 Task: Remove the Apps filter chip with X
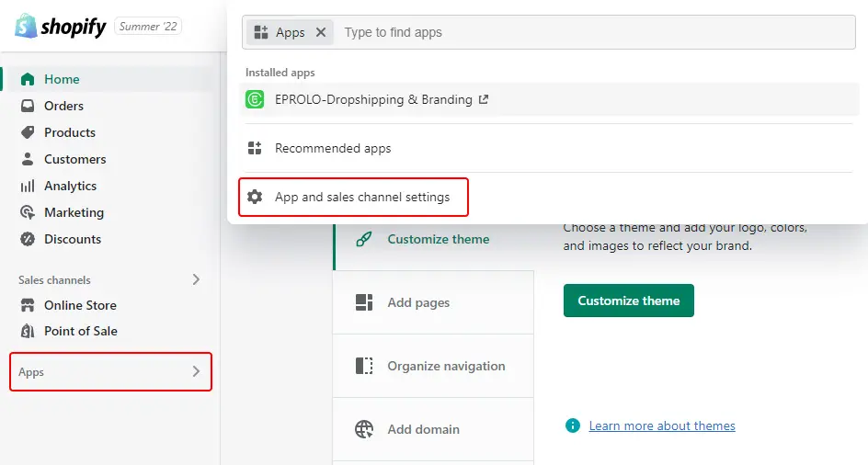coord(321,32)
